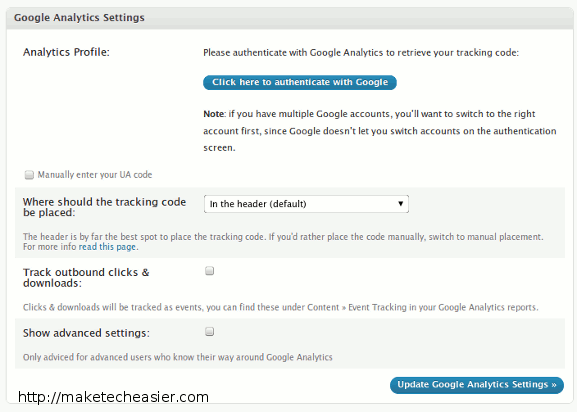Click 'The header is by far the best spot' text
This screenshot has width=577, height=412.
pos(283,242)
